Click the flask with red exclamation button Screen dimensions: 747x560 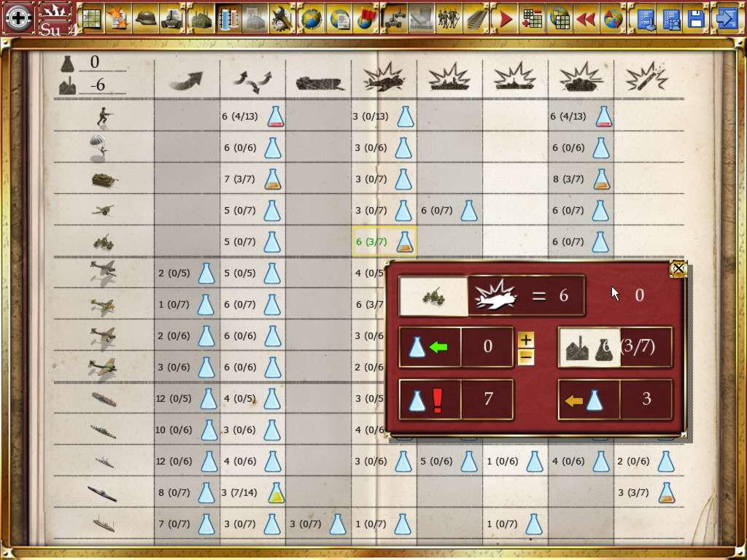coord(429,399)
